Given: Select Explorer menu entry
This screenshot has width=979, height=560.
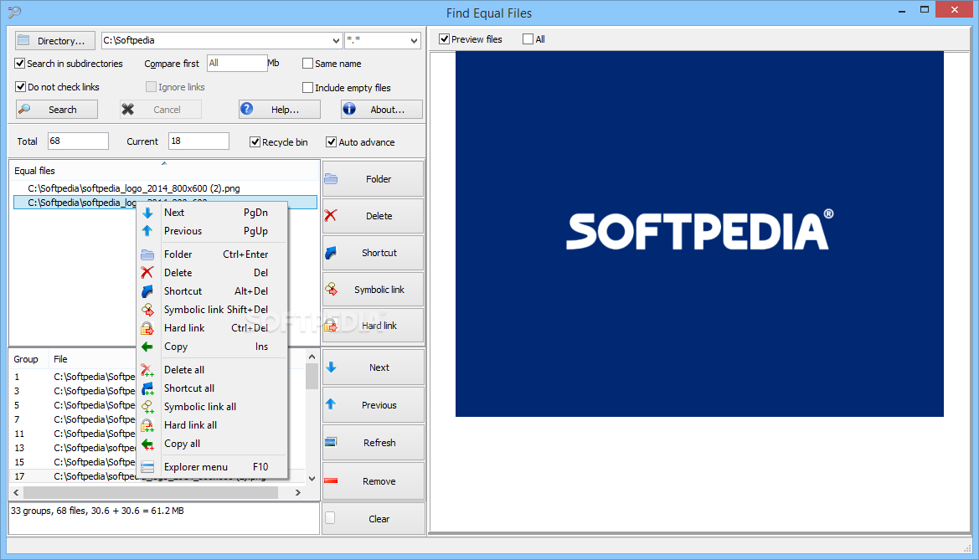Looking at the screenshot, I should coord(212,467).
